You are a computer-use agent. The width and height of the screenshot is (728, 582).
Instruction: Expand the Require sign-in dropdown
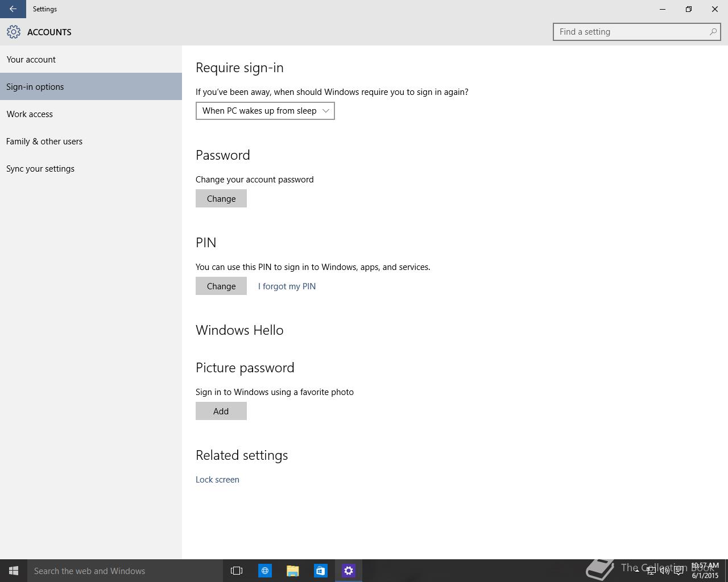(x=265, y=111)
